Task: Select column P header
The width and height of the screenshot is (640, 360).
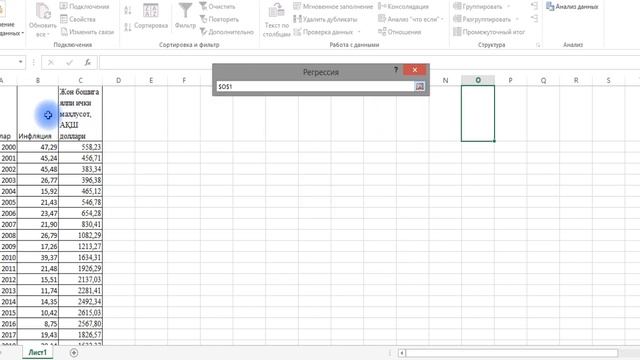Action: click(x=510, y=80)
